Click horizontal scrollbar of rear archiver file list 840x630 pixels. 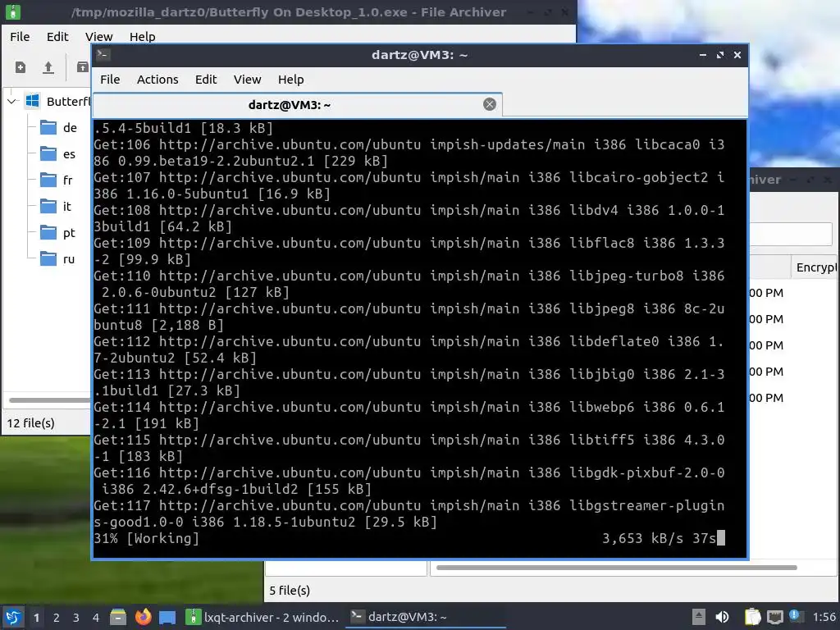617,568
